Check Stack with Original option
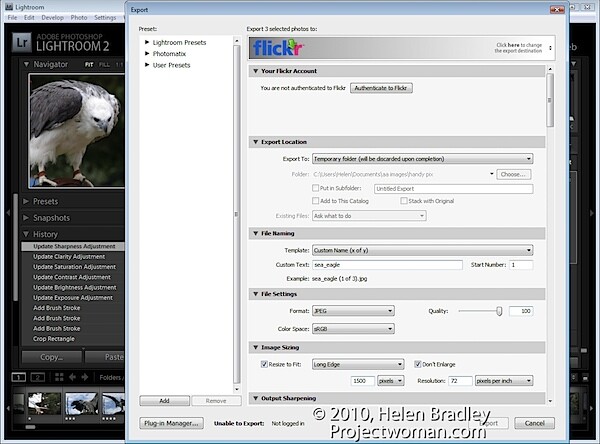 pos(404,201)
